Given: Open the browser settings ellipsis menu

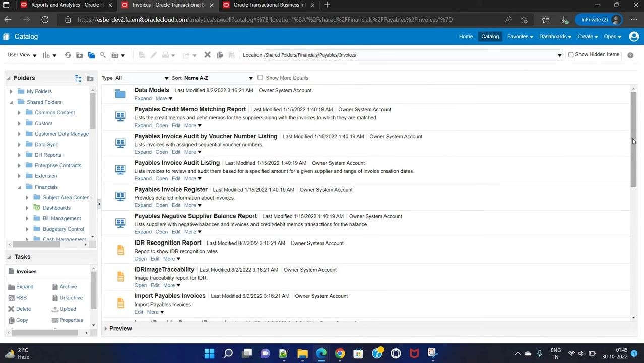Looking at the screenshot, I should 634,19.
